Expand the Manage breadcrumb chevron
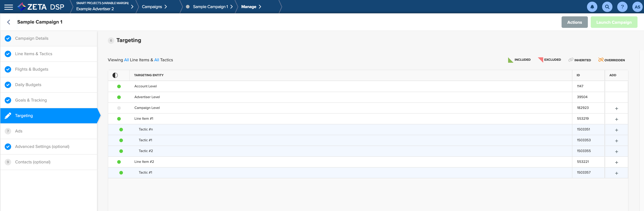644x211 pixels. click(260, 7)
